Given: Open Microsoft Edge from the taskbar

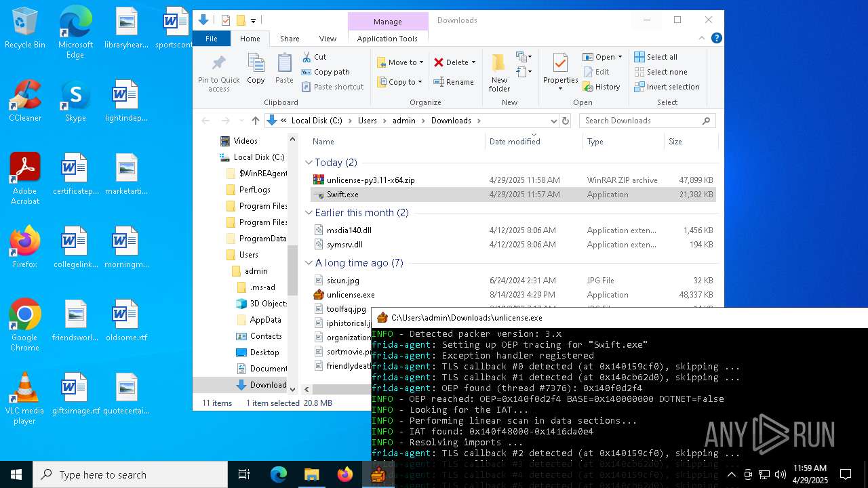Looking at the screenshot, I should [279, 474].
